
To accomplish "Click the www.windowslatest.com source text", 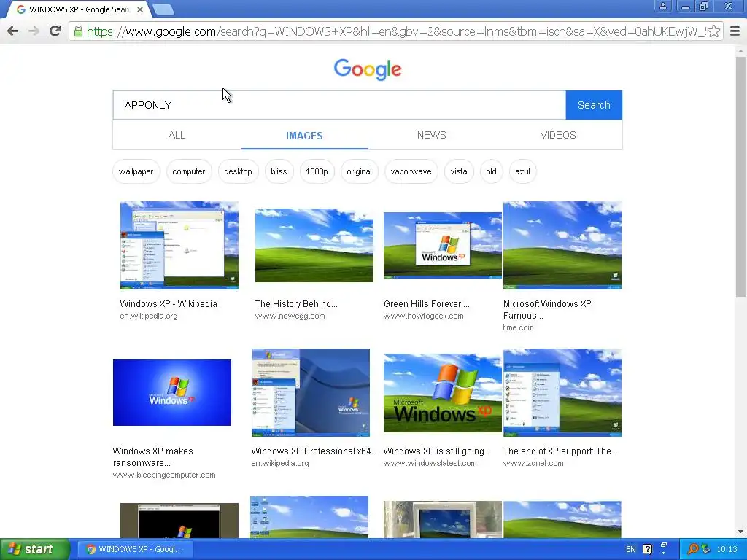I will pos(430,463).
